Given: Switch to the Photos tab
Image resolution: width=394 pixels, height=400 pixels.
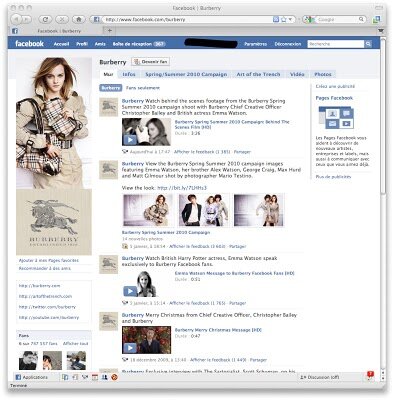Looking at the screenshot, I should (x=323, y=74).
